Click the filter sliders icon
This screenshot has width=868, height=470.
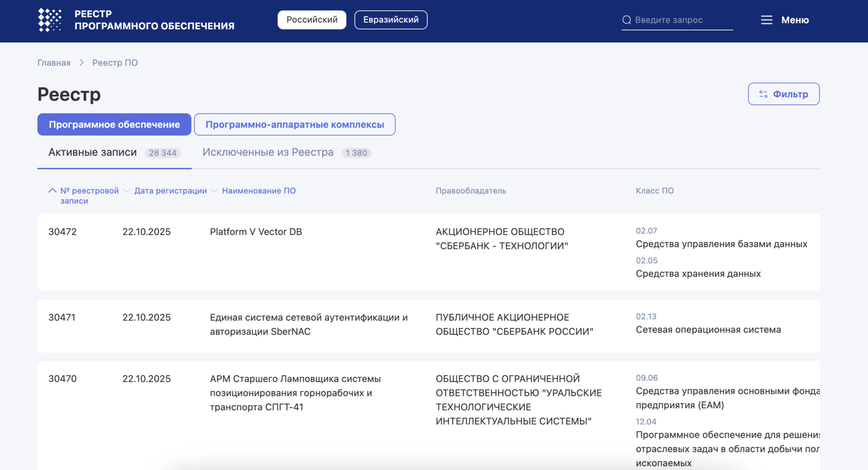(x=763, y=94)
